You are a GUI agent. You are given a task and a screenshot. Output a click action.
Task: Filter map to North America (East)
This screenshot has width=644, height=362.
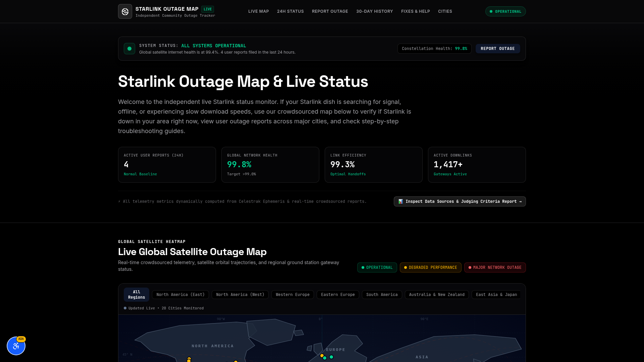tap(180, 295)
